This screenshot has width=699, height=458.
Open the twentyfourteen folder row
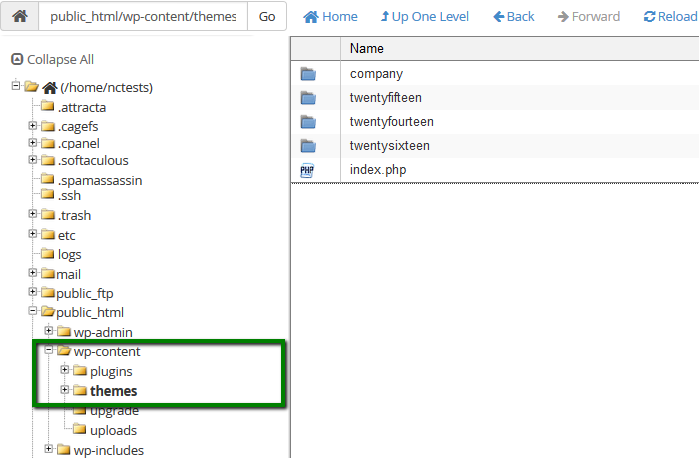click(x=391, y=122)
